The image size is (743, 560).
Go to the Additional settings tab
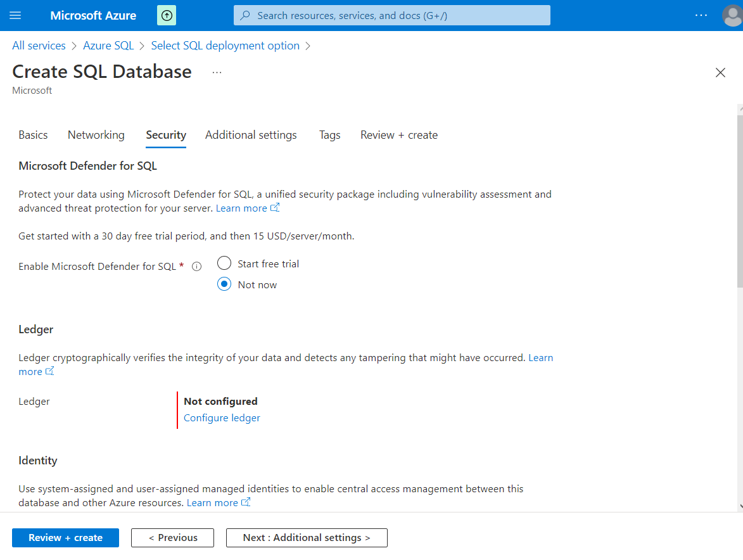click(x=251, y=135)
